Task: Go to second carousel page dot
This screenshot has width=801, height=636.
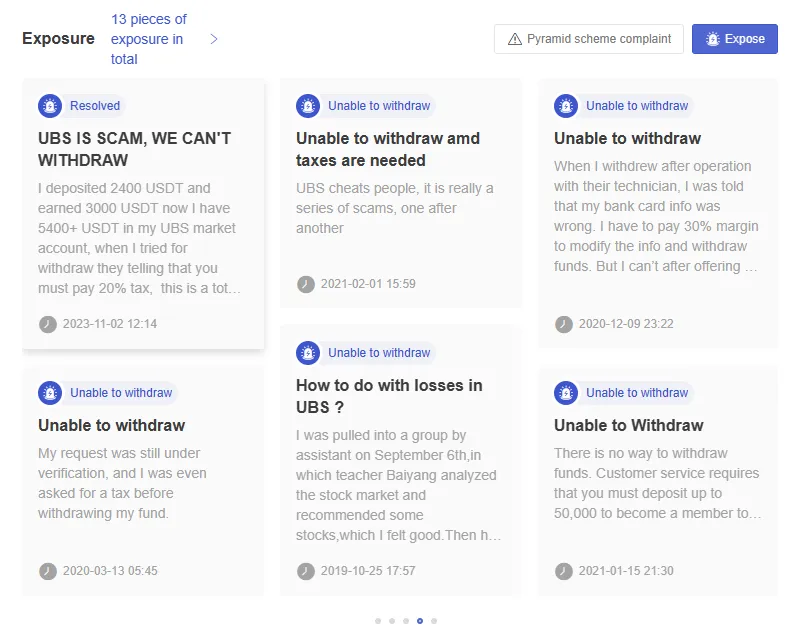Action: click(x=392, y=621)
